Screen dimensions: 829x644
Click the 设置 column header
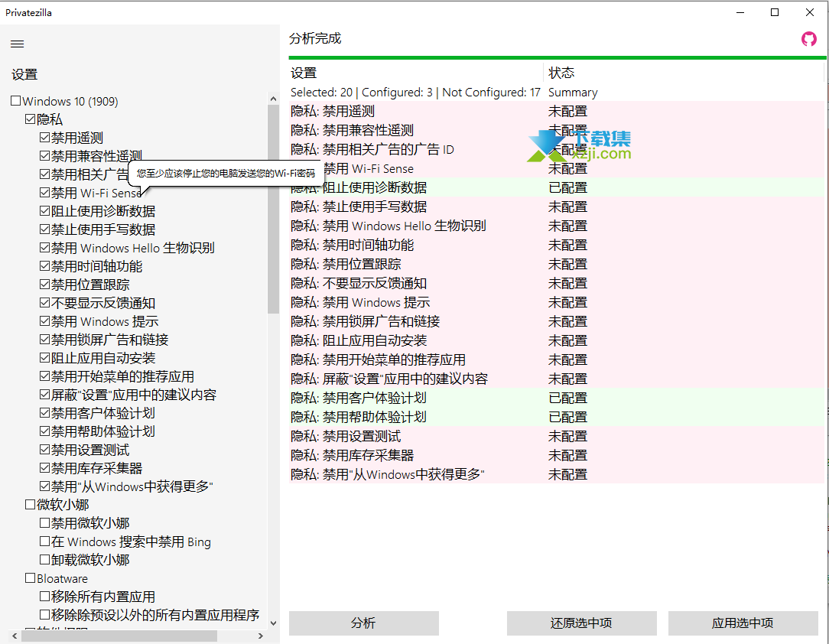[x=416, y=73]
